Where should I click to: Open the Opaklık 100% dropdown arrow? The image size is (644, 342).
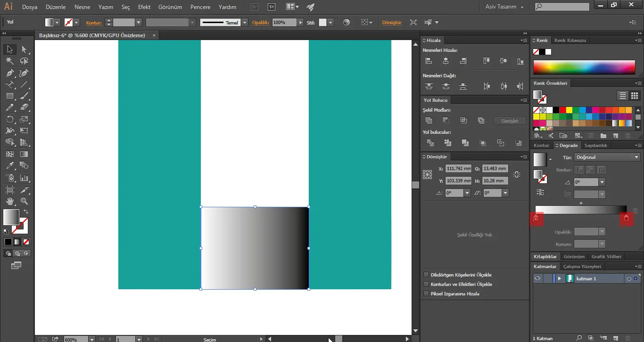tap(300, 22)
